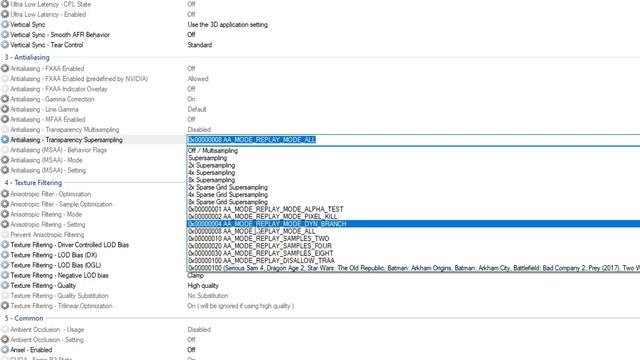Pick '2x Supersampling' in the dropdown list
This screenshot has height=360, width=640.
tap(413, 165)
